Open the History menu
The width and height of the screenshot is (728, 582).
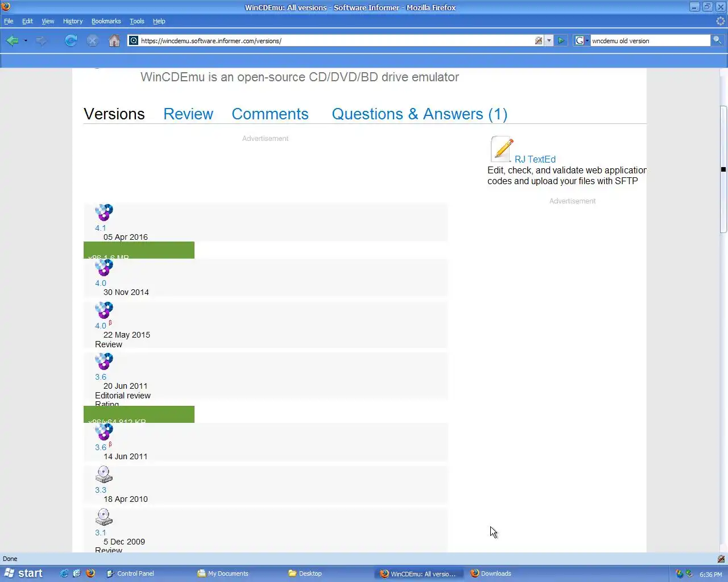73,21
